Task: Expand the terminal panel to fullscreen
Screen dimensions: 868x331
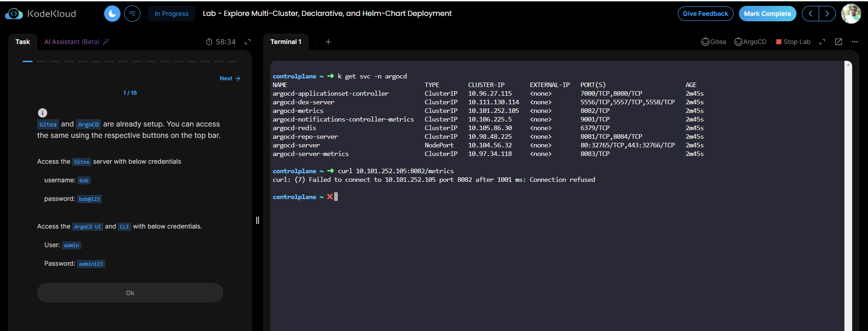Action: 822,42
